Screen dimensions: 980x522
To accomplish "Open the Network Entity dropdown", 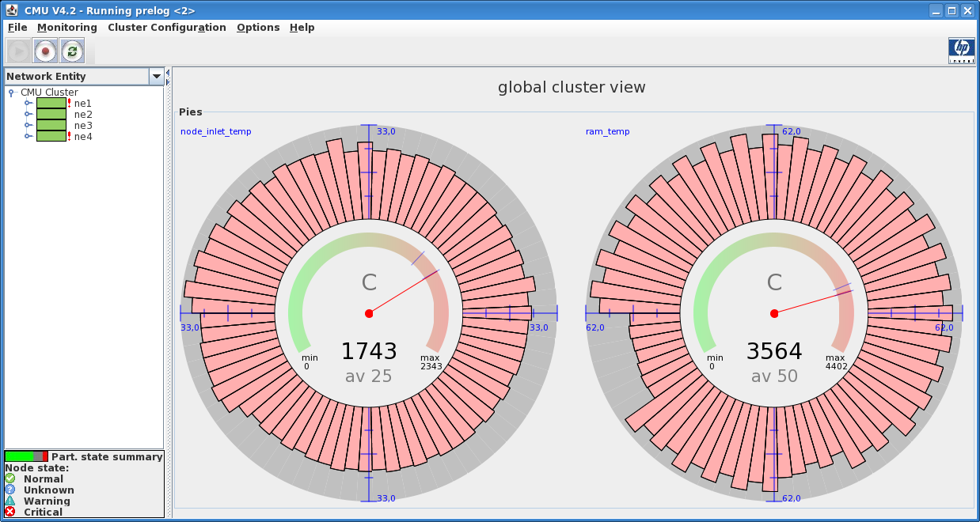I will tap(156, 77).
